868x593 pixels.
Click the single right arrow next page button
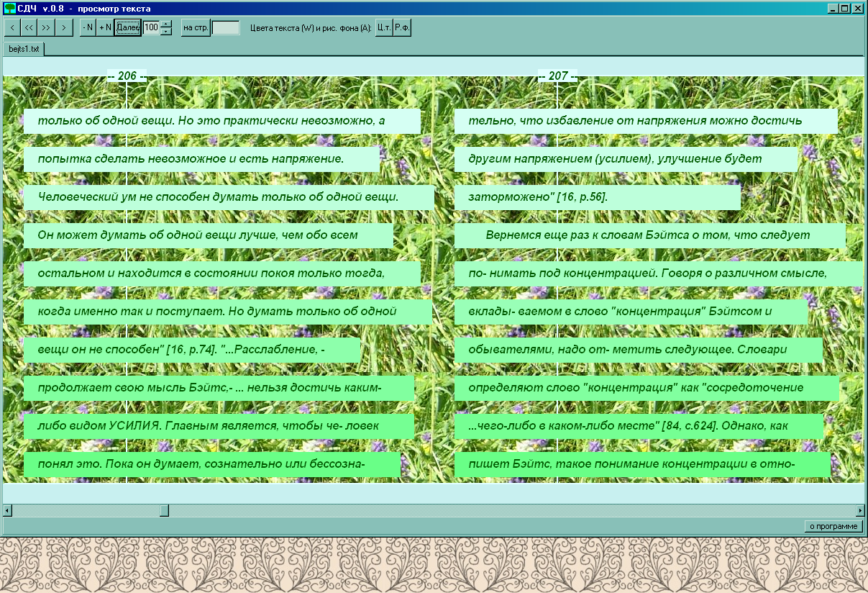(65, 27)
